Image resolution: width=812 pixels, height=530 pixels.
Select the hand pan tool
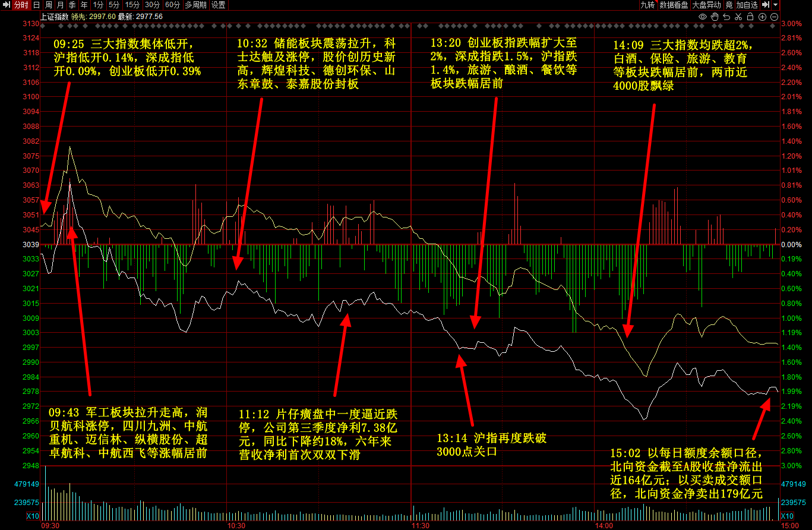pos(715,17)
